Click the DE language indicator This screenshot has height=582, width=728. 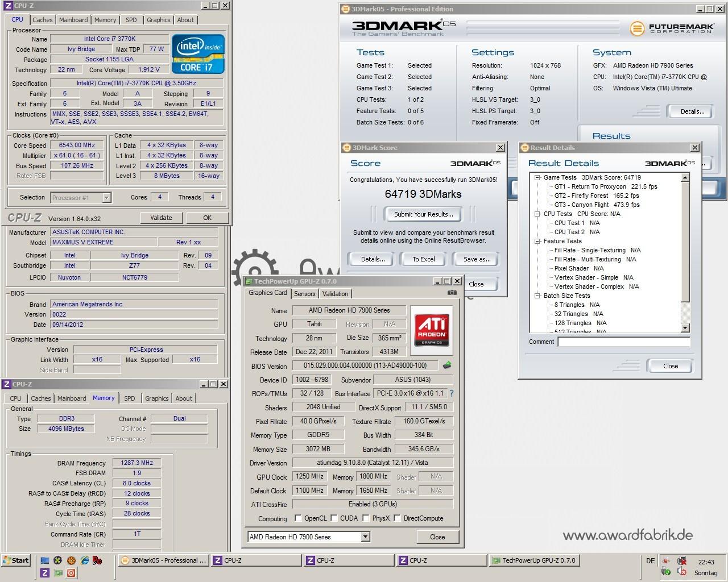tap(650, 561)
